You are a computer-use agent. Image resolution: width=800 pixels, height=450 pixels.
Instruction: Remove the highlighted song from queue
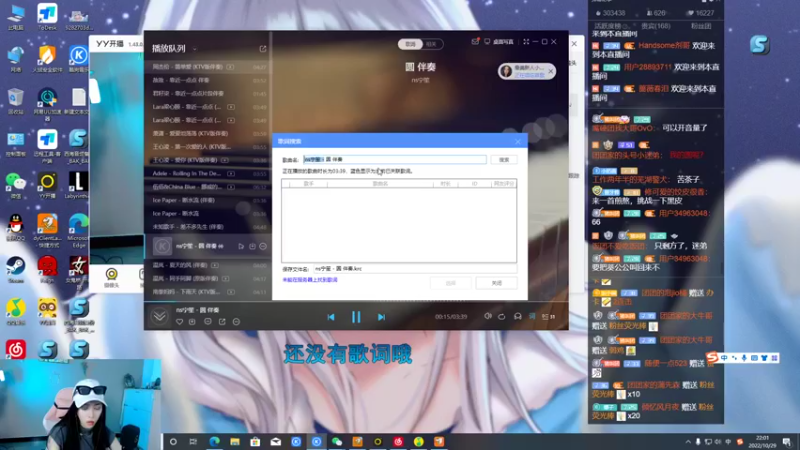pyautogui.click(x=263, y=246)
